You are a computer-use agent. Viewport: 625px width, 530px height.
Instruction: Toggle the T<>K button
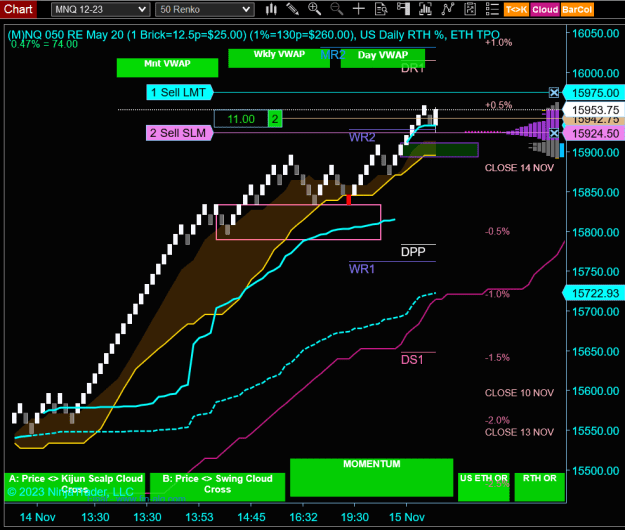coord(516,10)
